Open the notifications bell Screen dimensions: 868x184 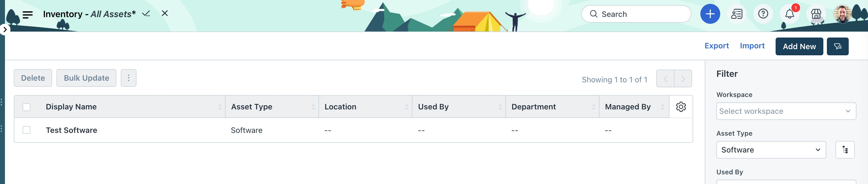tap(789, 14)
